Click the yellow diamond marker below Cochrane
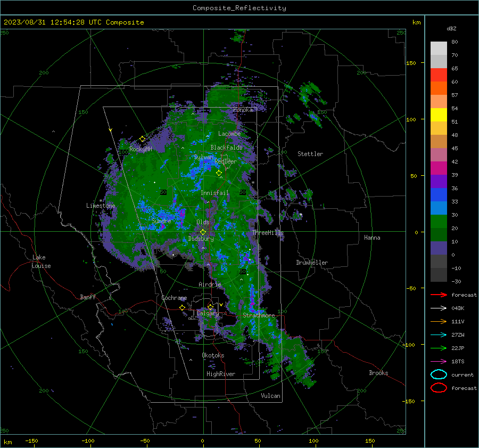479x448 pixels. (183, 307)
